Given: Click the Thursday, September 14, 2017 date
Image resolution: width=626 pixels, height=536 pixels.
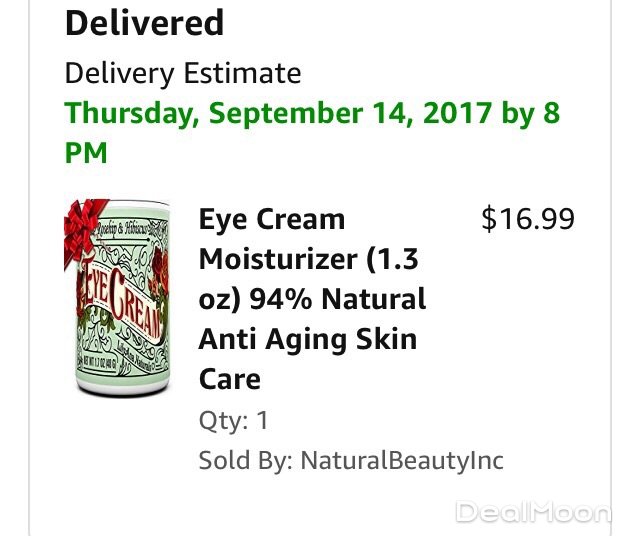Looking at the screenshot, I should [x=278, y=113].
